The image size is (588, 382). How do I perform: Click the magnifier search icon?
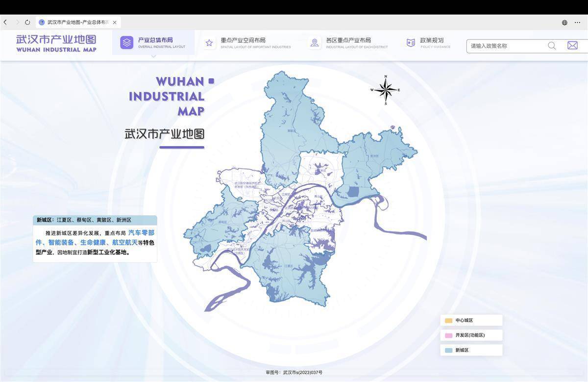(552, 46)
